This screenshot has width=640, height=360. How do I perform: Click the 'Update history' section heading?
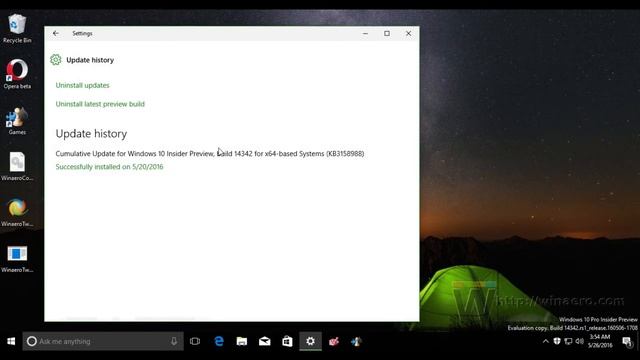pyautogui.click(x=91, y=134)
